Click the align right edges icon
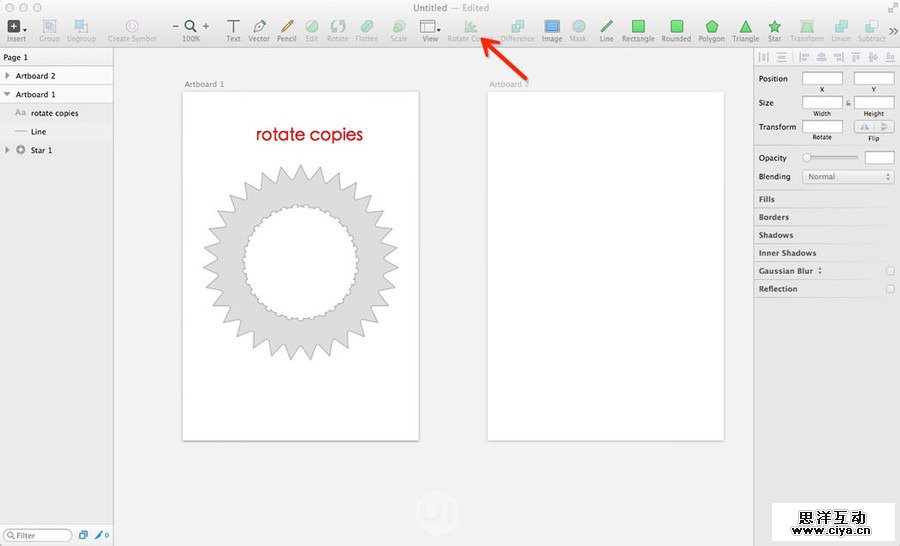Viewport: 900px width, 546px height. tap(839, 57)
